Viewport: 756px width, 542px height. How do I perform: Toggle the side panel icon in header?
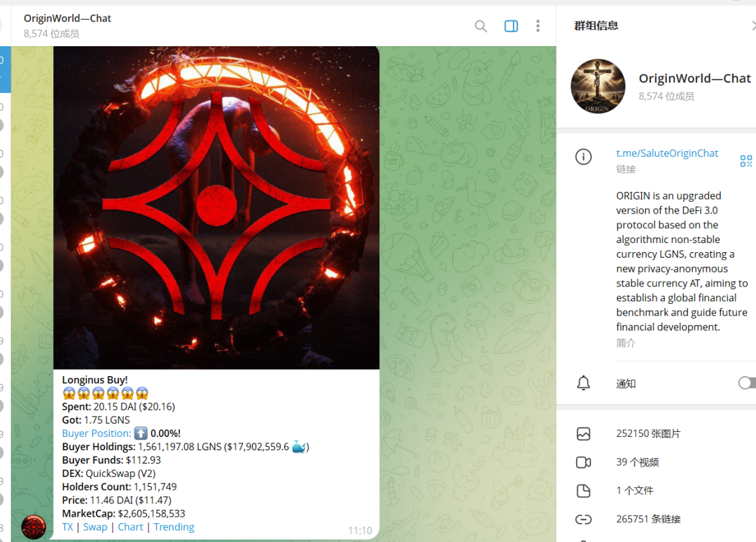coord(511,26)
